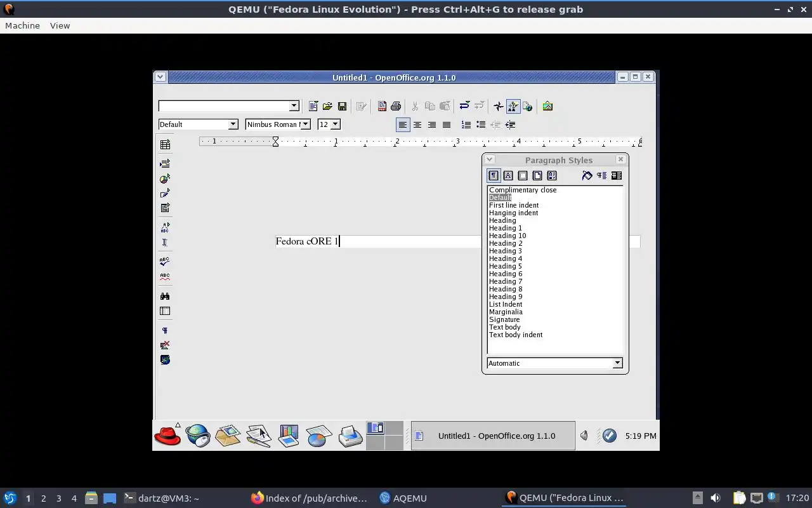
Task: Click the Redo arrow icon
Action: pyautogui.click(x=479, y=106)
